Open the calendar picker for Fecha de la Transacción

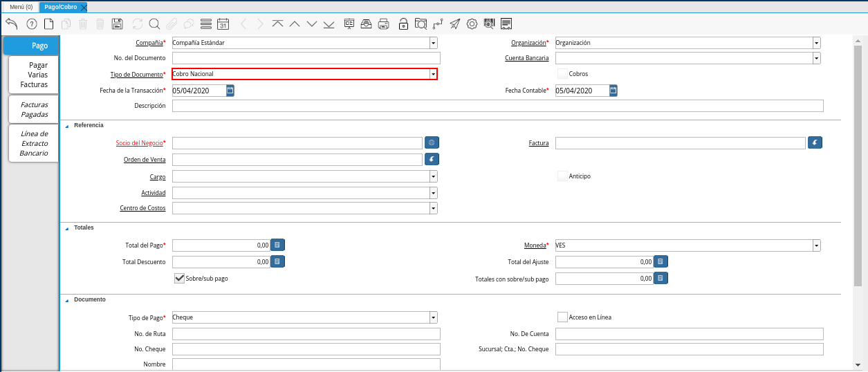(x=230, y=91)
